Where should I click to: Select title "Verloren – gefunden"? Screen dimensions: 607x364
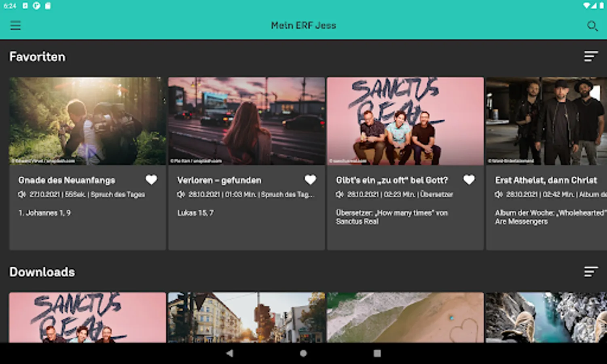coord(219,180)
